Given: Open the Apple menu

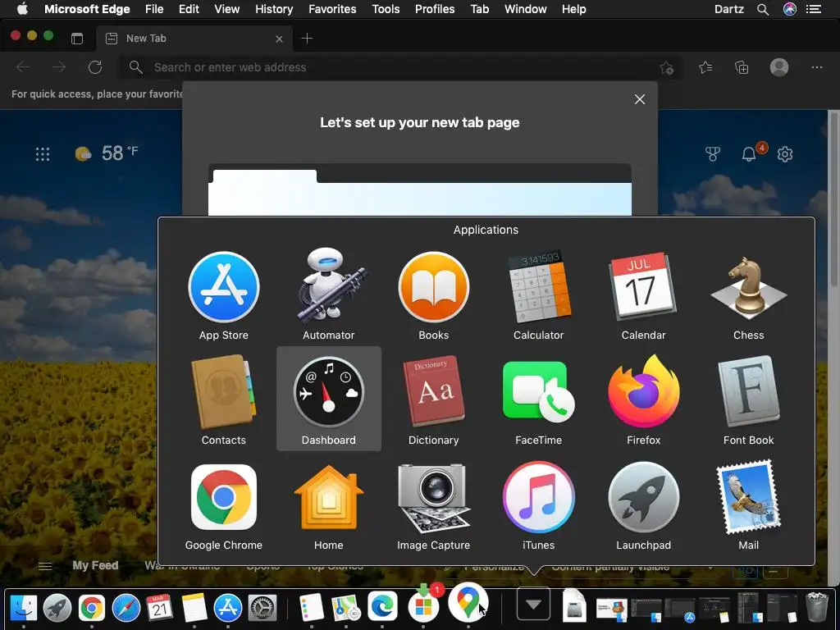Looking at the screenshot, I should (22, 9).
